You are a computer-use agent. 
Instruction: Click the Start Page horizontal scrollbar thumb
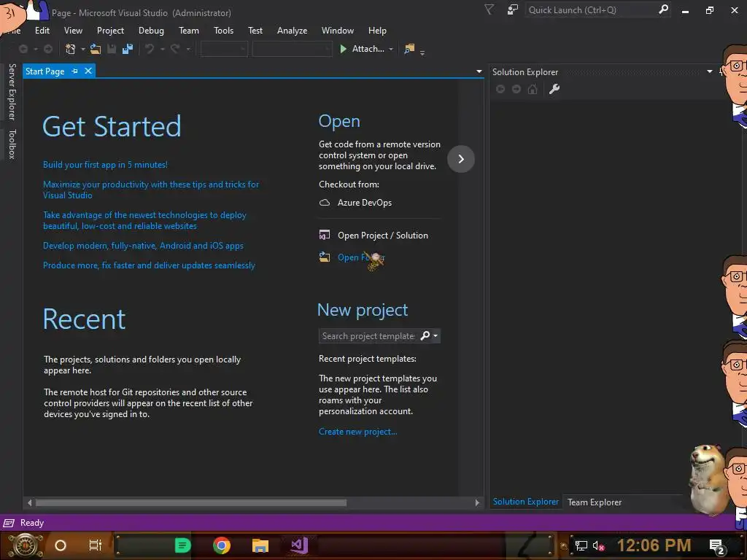(190, 502)
